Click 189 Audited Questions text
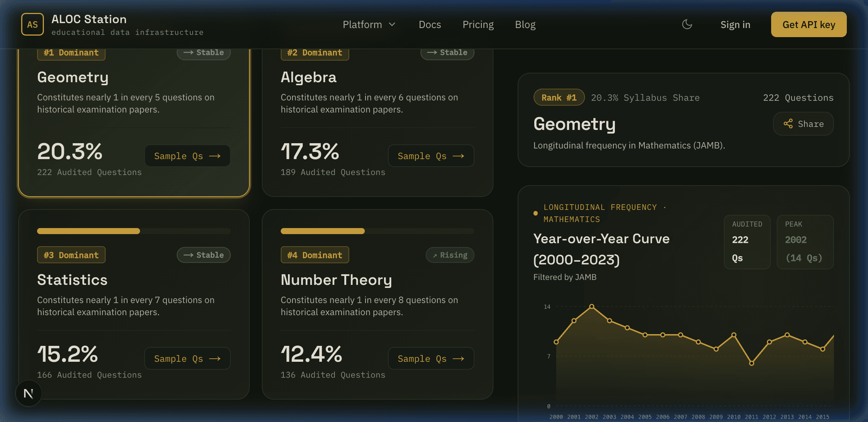Screen dimensions: 868x422 point(333,172)
